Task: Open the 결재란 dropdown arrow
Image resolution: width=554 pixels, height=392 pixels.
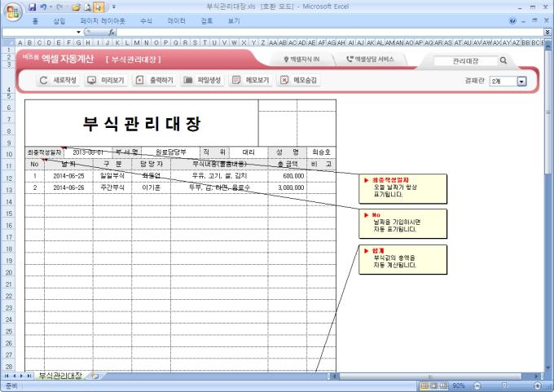Action: (x=521, y=81)
